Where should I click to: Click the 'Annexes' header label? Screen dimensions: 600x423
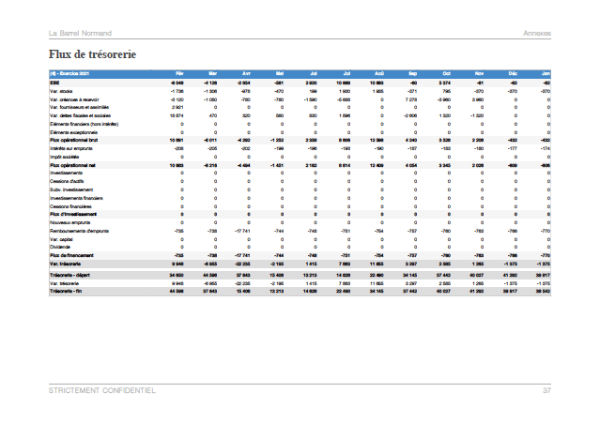(x=537, y=33)
